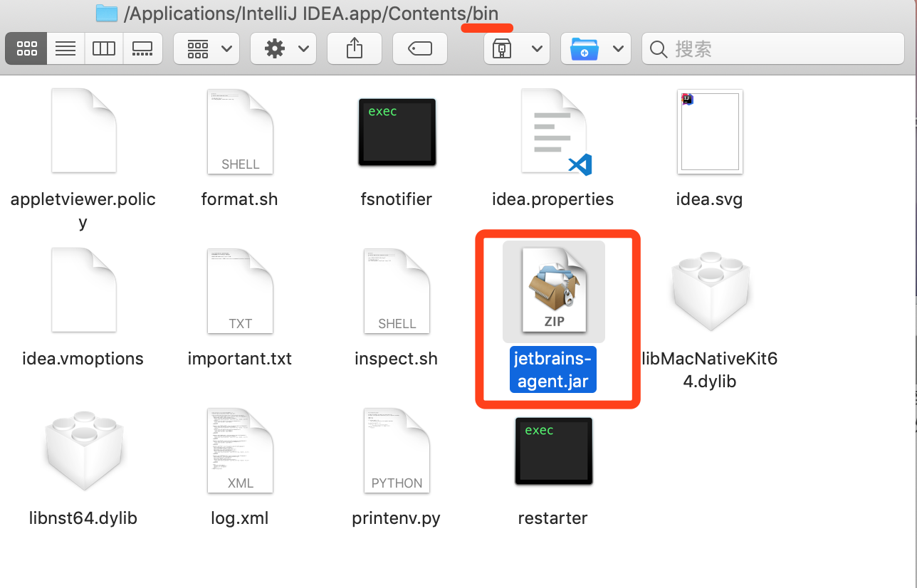Select the libnst64.dylib library icon
917x588 pixels.
83,450
